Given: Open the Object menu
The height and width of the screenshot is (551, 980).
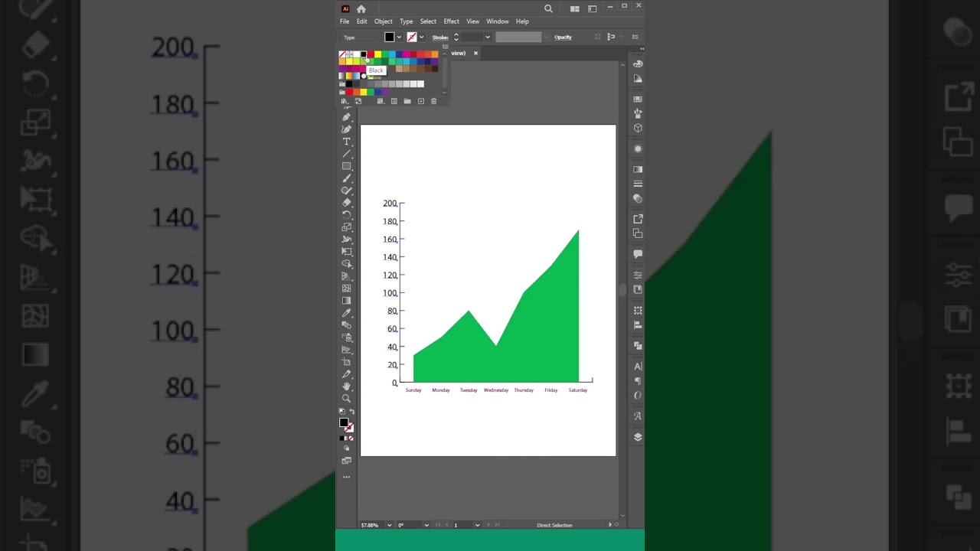Looking at the screenshot, I should [x=383, y=21].
